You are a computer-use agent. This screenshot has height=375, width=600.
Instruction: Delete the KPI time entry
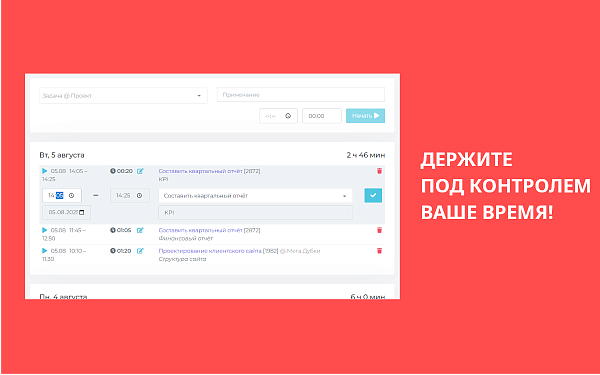[x=379, y=171]
